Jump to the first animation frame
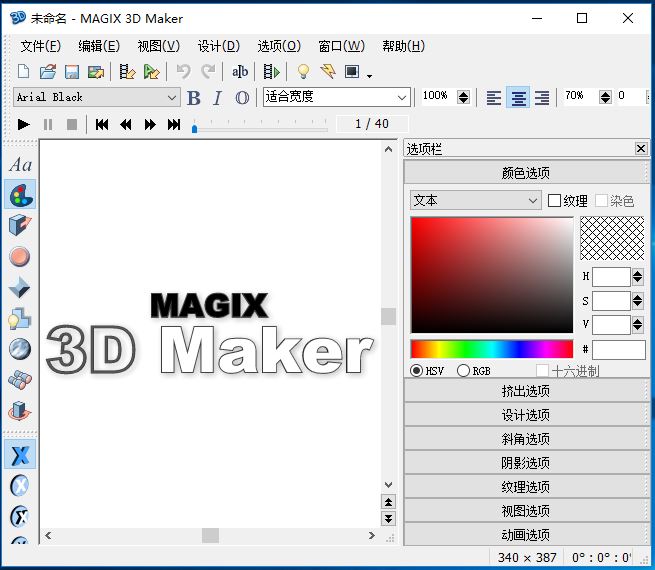The width and height of the screenshot is (655, 570). point(102,124)
